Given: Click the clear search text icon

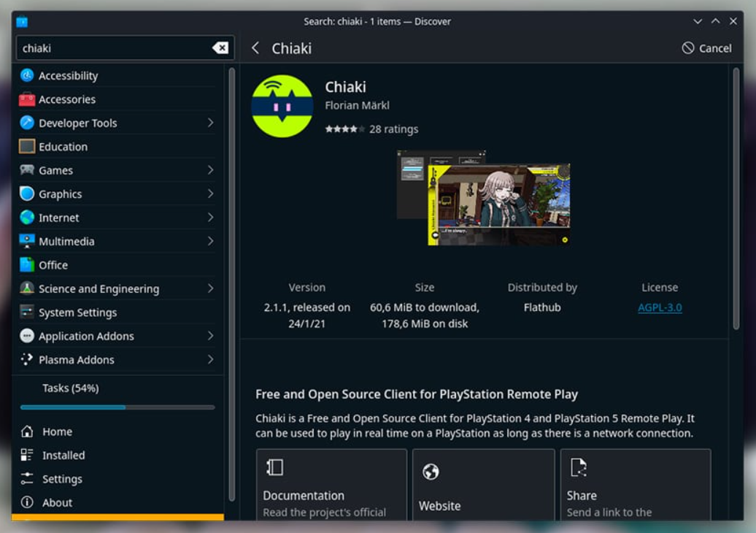Looking at the screenshot, I should coord(220,48).
